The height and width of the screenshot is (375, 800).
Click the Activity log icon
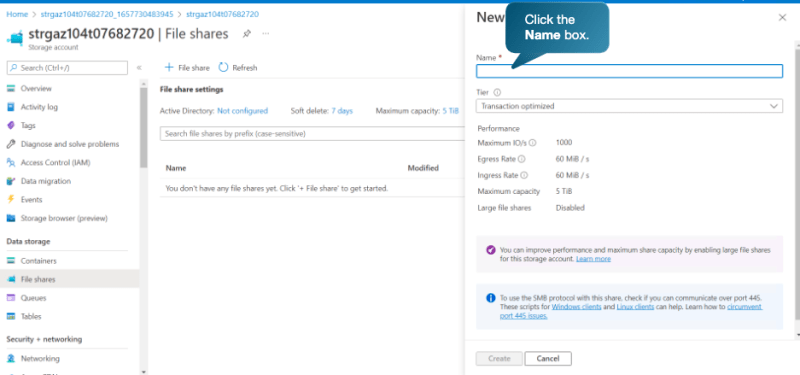[x=11, y=107]
